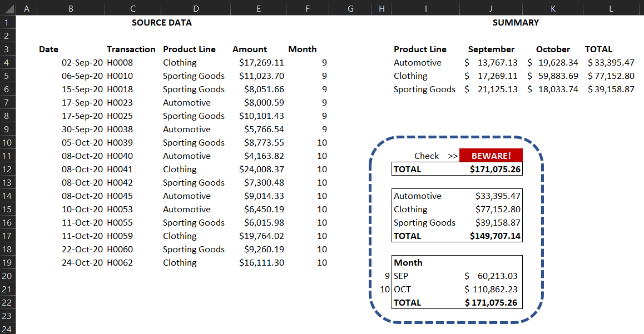Screen dimensions: 644x334
Task: Select the Sporting Goods cell in row 5
Action: tap(194, 76)
